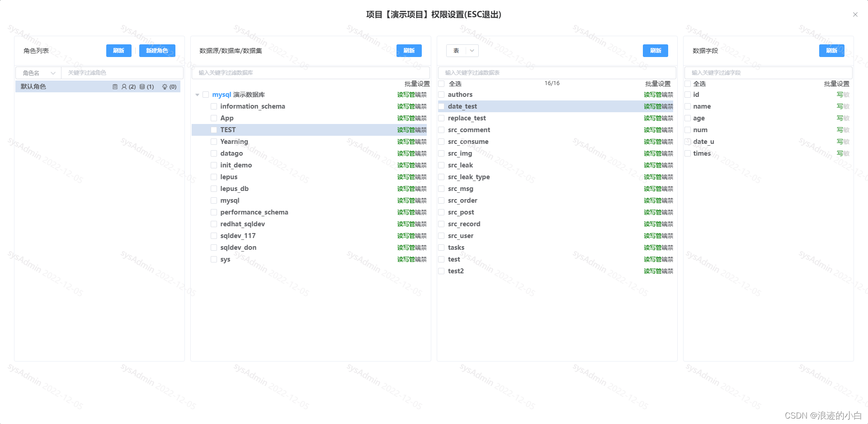This screenshot has width=868, height=424.
Task: Close the permission settings dialog with X
Action: pos(855,14)
